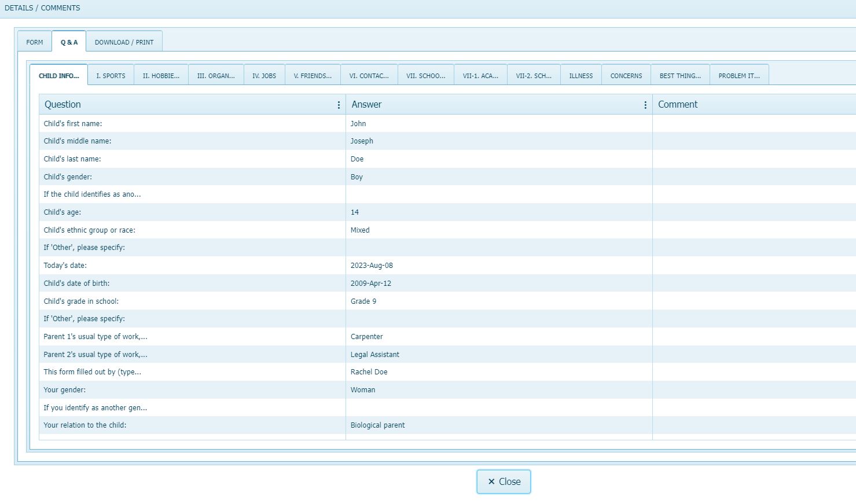Open the V. FRIENDS tab

(313, 75)
